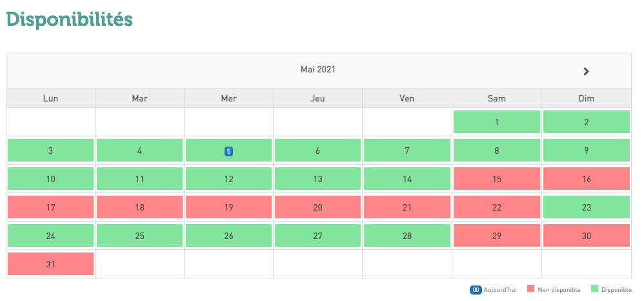This screenshot has width=644, height=301.
Task: Choose Monday May 3 cell
Action: 51,150
